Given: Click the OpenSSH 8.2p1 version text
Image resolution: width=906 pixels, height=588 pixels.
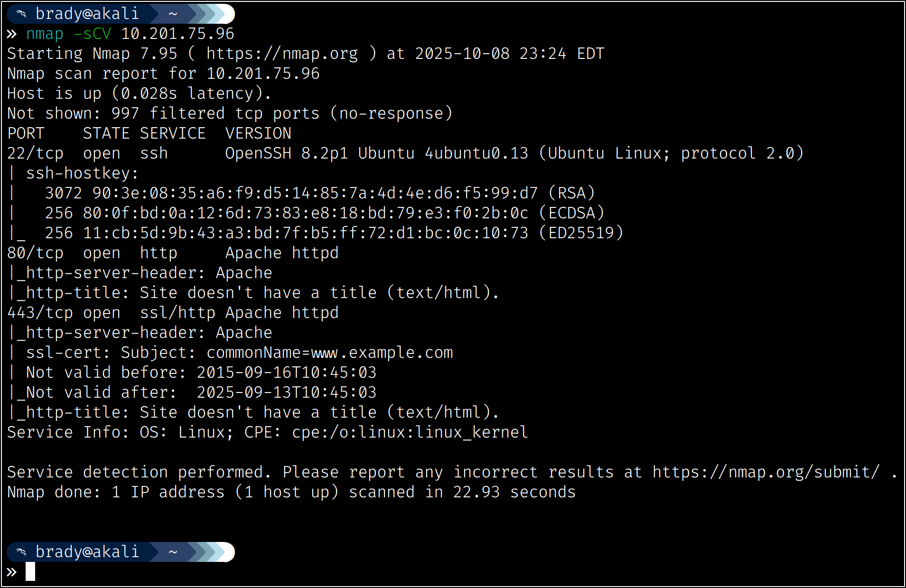Looking at the screenshot, I should point(287,153).
